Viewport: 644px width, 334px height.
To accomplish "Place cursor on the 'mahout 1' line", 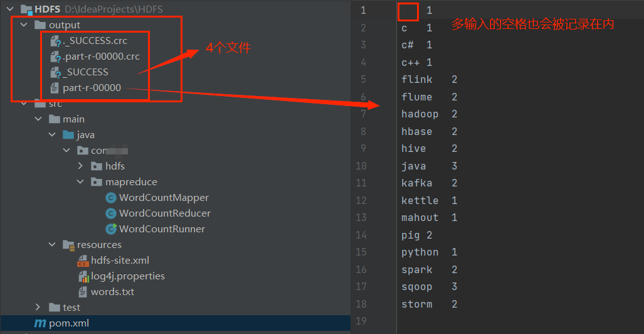I will click(429, 217).
